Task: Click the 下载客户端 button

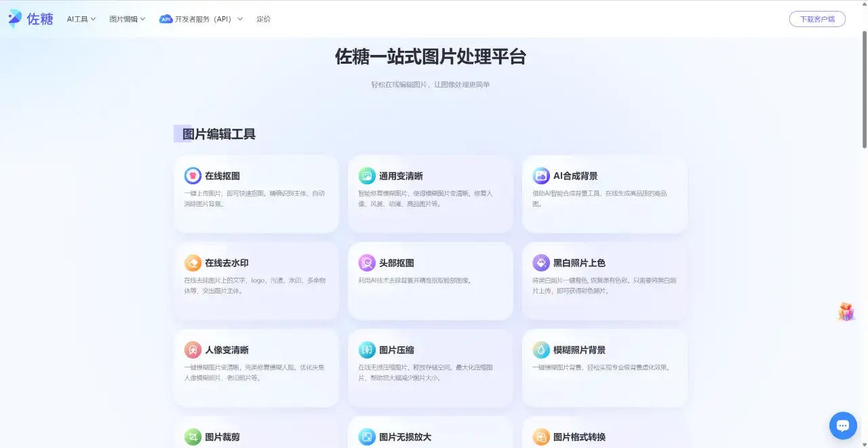Action: (817, 19)
